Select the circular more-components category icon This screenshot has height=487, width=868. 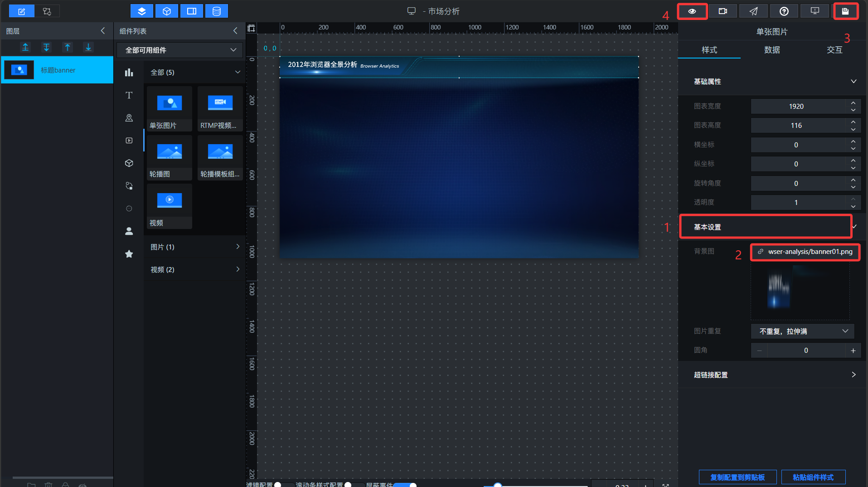[x=129, y=209]
